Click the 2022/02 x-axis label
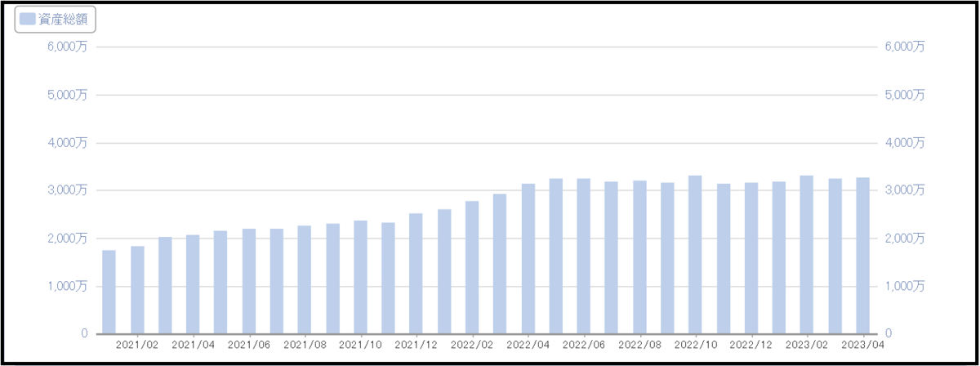 coord(472,346)
